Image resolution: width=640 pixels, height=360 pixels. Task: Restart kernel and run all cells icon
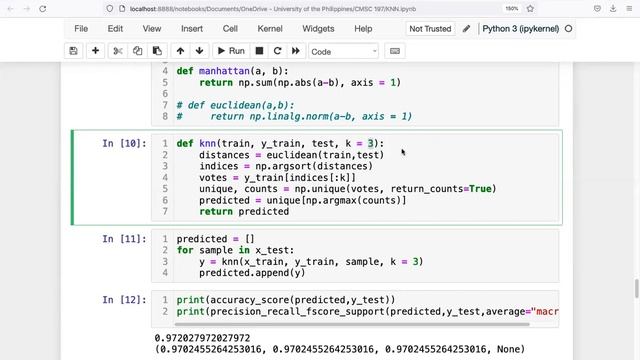(296, 51)
